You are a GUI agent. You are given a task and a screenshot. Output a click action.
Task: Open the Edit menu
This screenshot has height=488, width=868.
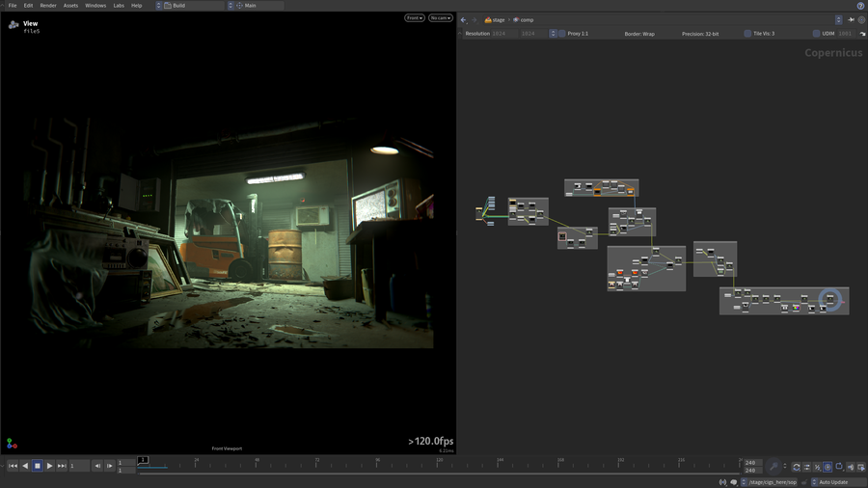point(28,6)
